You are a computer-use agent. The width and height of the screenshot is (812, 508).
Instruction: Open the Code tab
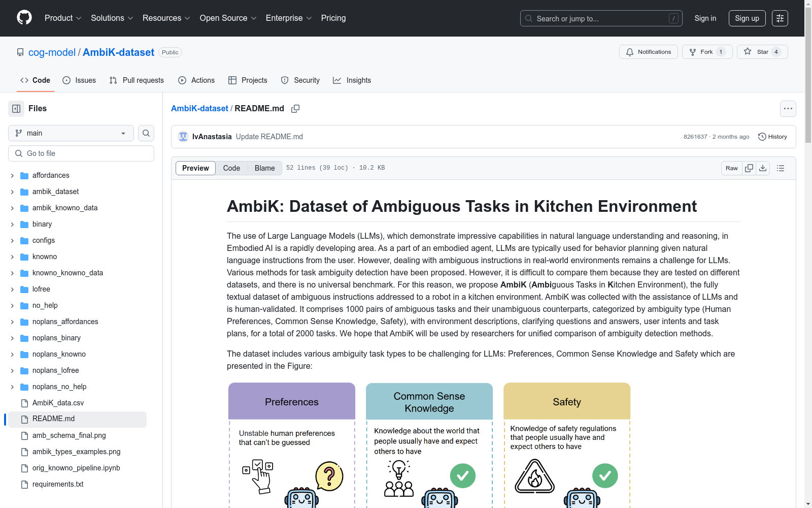pyautogui.click(x=35, y=80)
